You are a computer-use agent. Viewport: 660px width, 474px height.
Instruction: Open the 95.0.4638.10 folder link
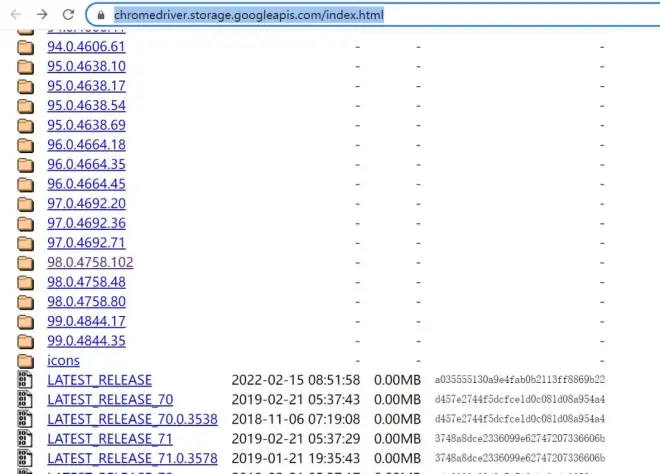tap(86, 66)
